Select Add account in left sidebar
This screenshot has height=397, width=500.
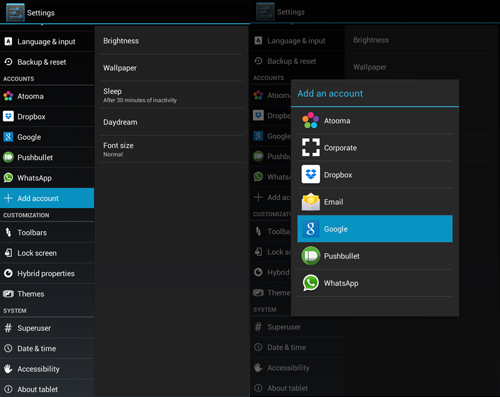47,198
